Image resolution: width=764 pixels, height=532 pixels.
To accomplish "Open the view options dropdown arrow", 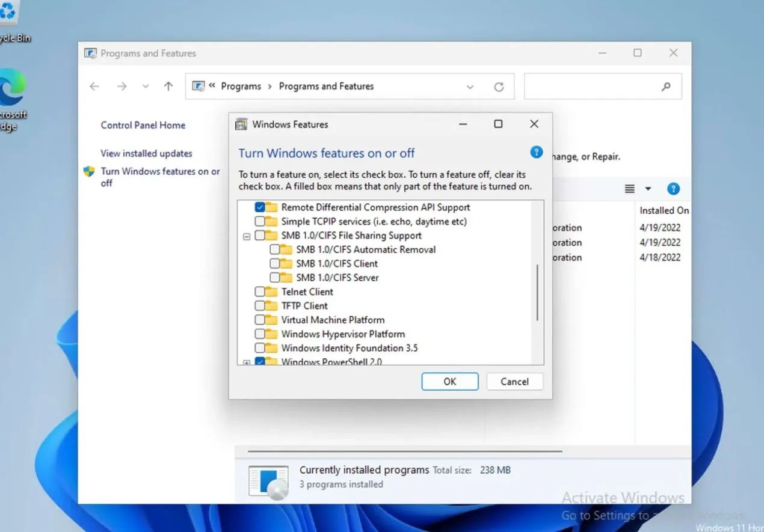I will point(648,189).
